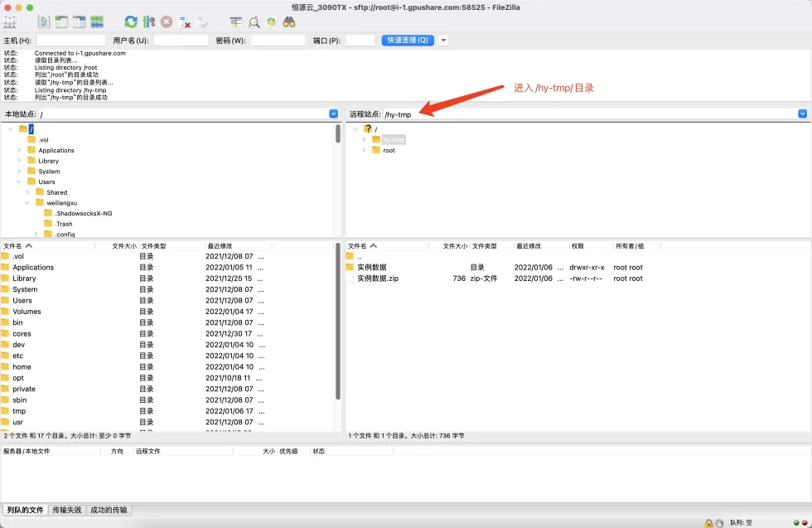Expand the Library folder in local tree
Screen dimensions: 812x528
pos(19,161)
